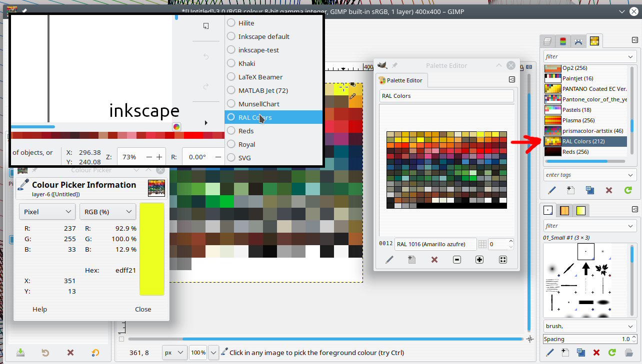Click Close in Colour Picker Information
The height and width of the screenshot is (364, 642).
[x=143, y=309]
